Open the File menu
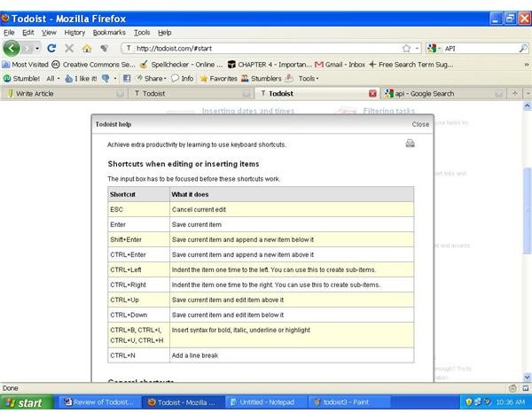532x413 pixels. pyautogui.click(x=9, y=33)
